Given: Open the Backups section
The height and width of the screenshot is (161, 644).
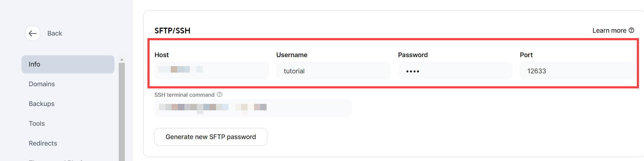Looking at the screenshot, I should tap(42, 104).
